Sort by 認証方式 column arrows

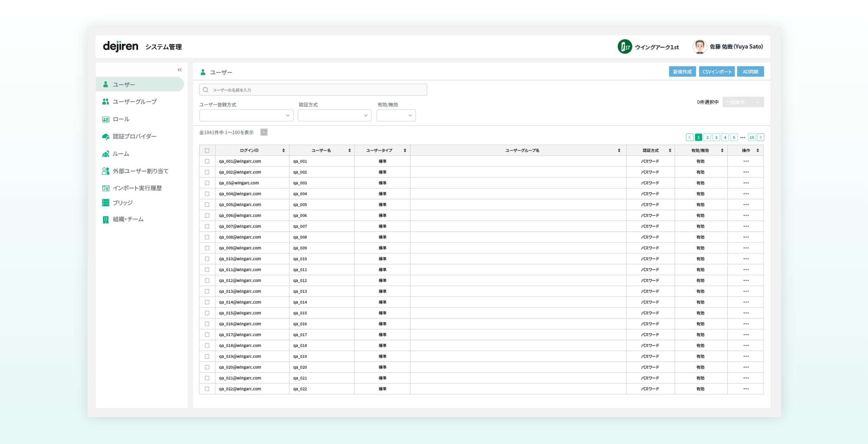[x=670, y=151]
